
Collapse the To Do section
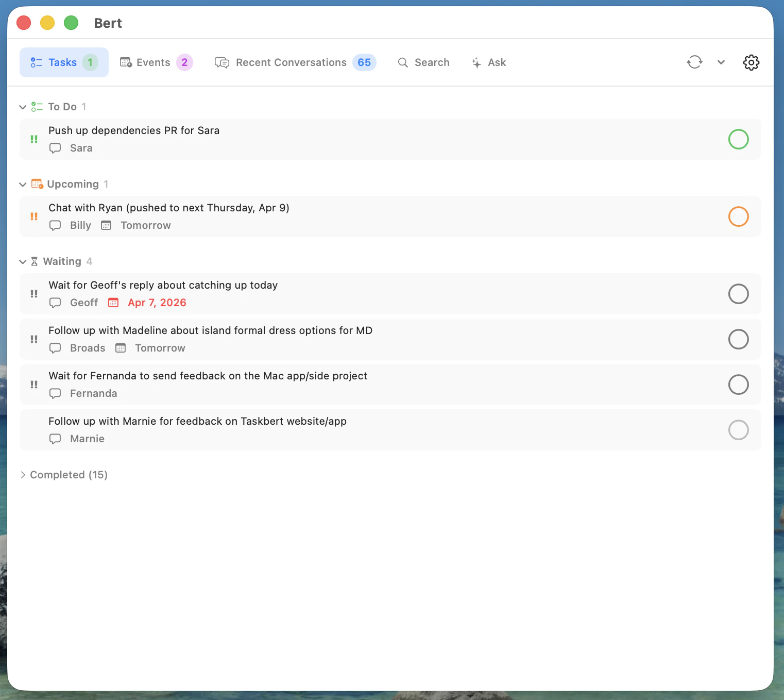tap(23, 107)
